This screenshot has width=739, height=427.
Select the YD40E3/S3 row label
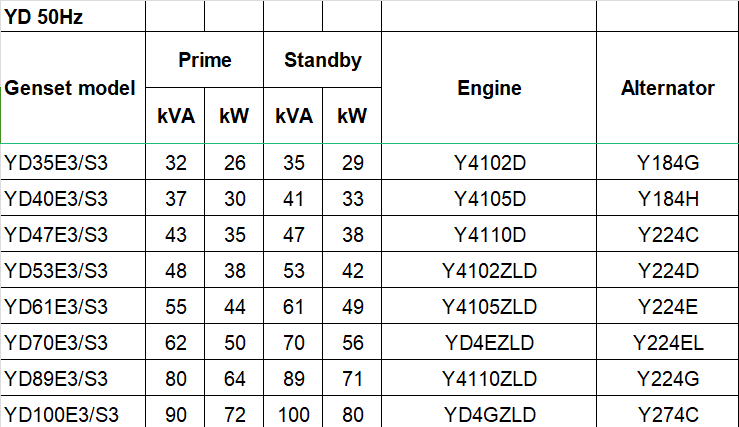tap(56, 198)
